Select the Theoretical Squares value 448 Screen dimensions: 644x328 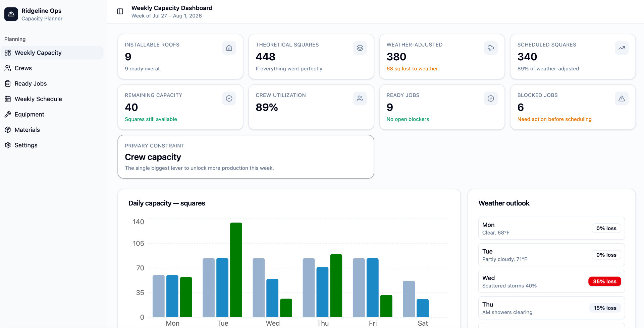pos(265,57)
